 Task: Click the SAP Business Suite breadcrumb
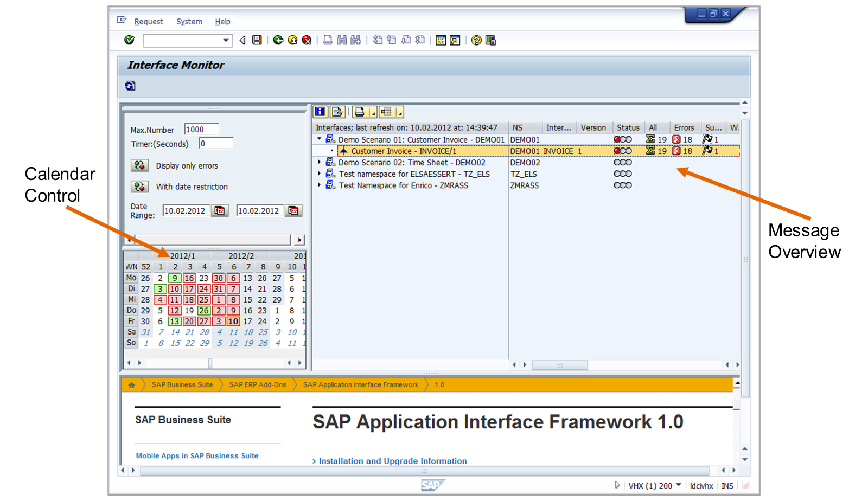(x=182, y=385)
